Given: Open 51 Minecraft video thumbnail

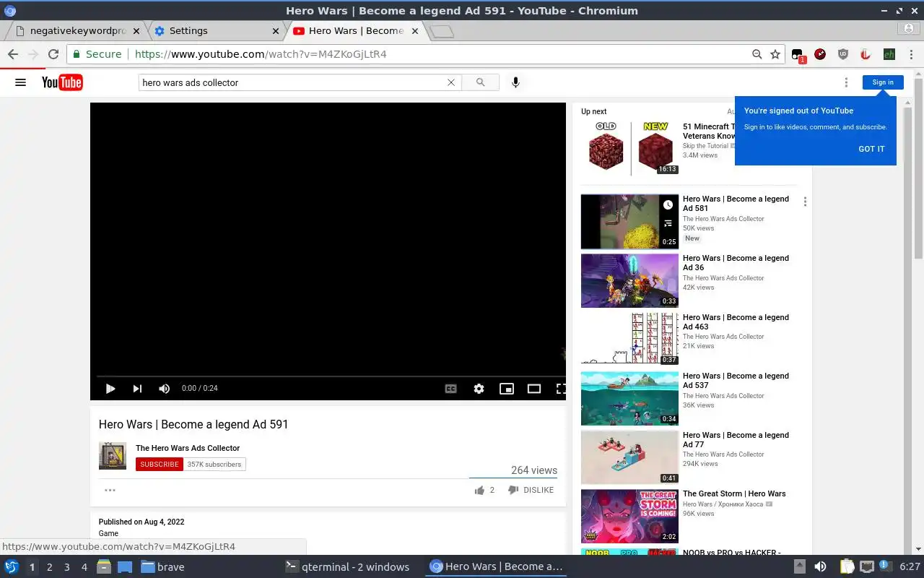Looking at the screenshot, I should click(629, 147).
